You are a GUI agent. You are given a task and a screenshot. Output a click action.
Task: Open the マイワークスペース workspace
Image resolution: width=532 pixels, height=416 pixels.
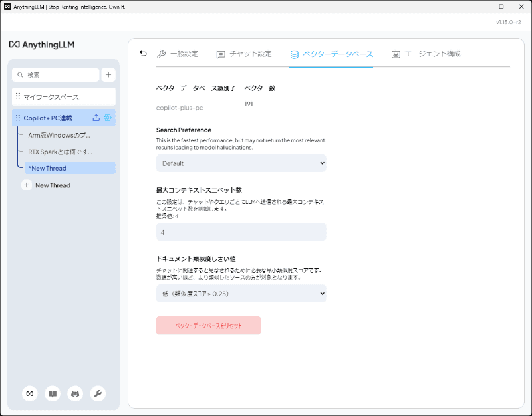(64, 97)
